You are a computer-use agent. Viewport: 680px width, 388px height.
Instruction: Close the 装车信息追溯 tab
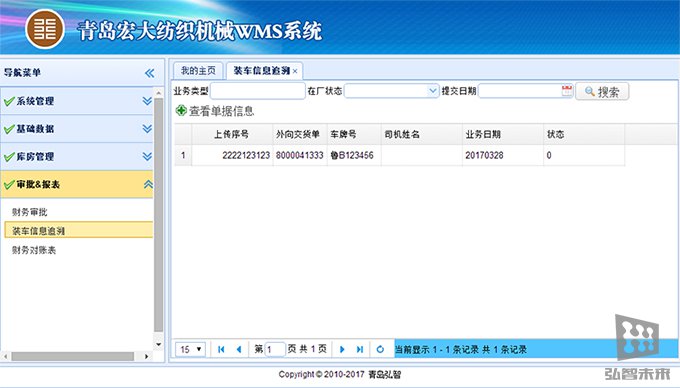point(295,72)
